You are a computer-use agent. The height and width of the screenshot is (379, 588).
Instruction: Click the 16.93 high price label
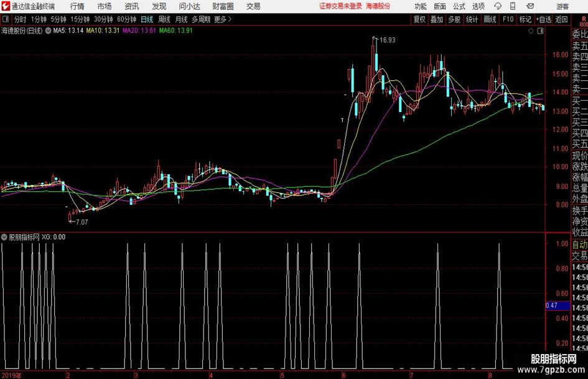388,40
